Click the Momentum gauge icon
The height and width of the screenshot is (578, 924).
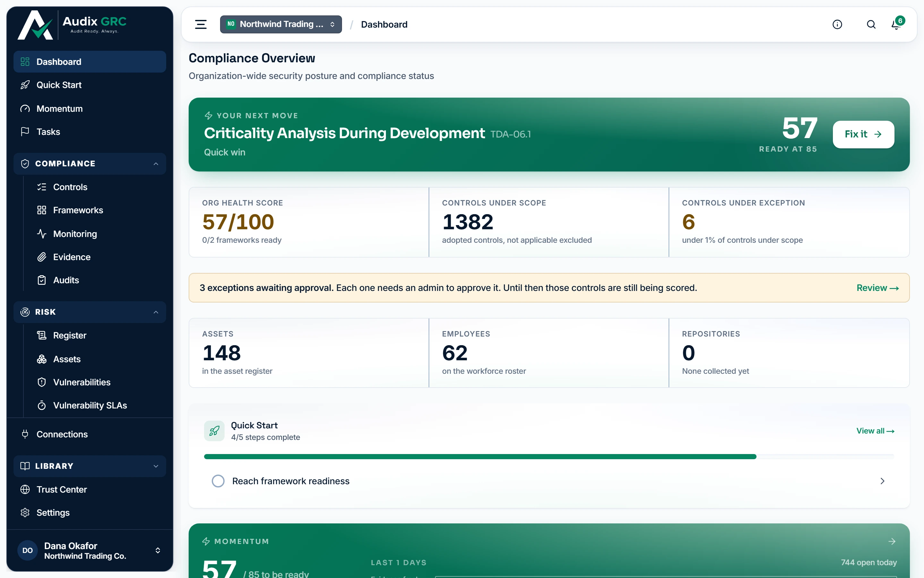[25, 109]
